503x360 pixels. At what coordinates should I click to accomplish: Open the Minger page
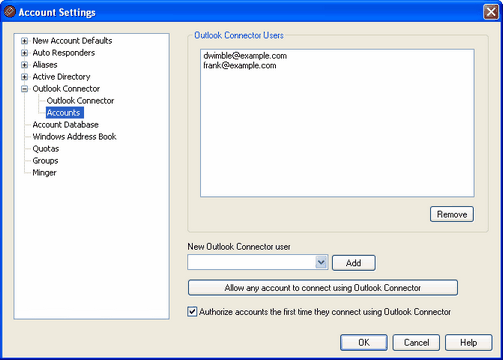(x=44, y=173)
